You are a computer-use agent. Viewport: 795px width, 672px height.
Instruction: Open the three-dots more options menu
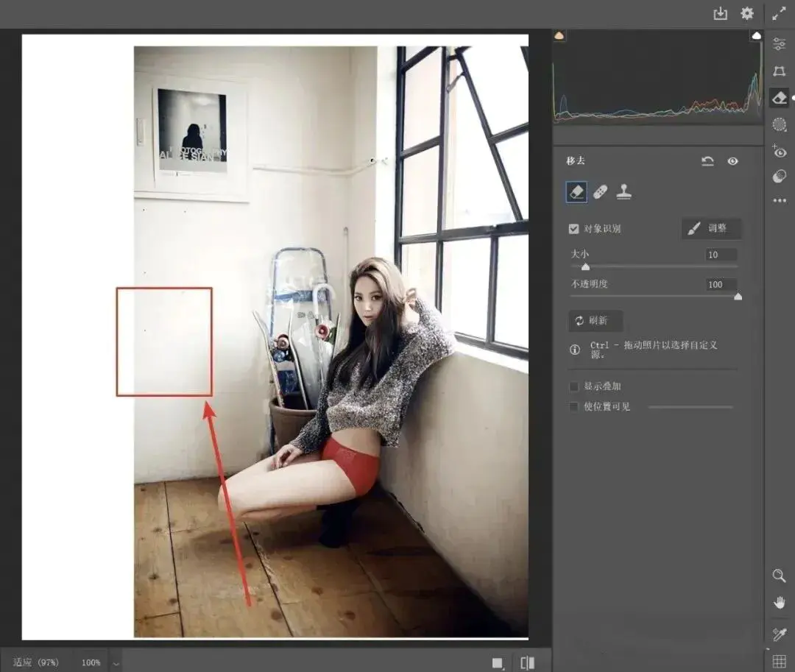[779, 200]
